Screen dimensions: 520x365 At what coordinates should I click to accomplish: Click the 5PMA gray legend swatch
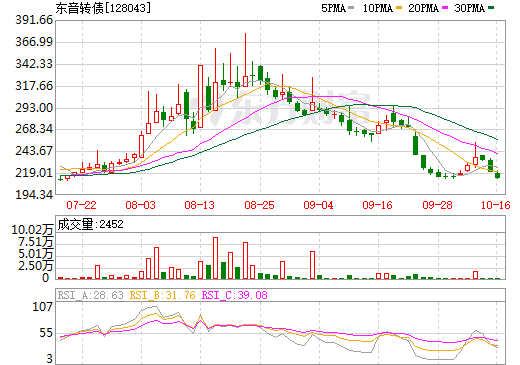tap(351, 7)
